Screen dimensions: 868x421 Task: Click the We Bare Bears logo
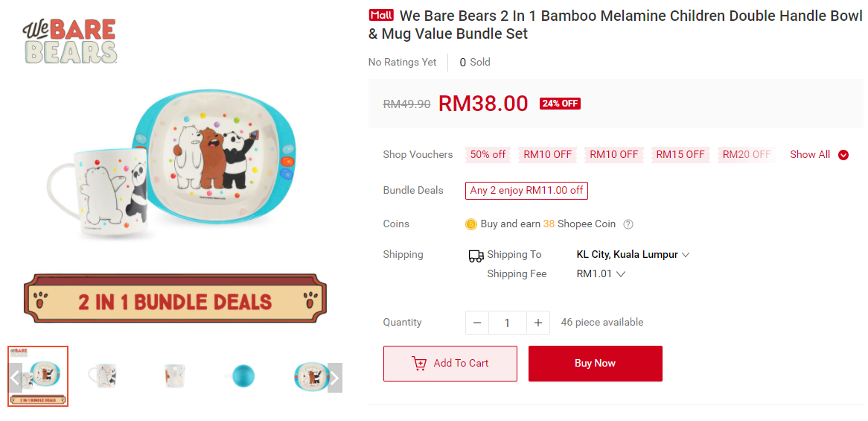[x=69, y=41]
